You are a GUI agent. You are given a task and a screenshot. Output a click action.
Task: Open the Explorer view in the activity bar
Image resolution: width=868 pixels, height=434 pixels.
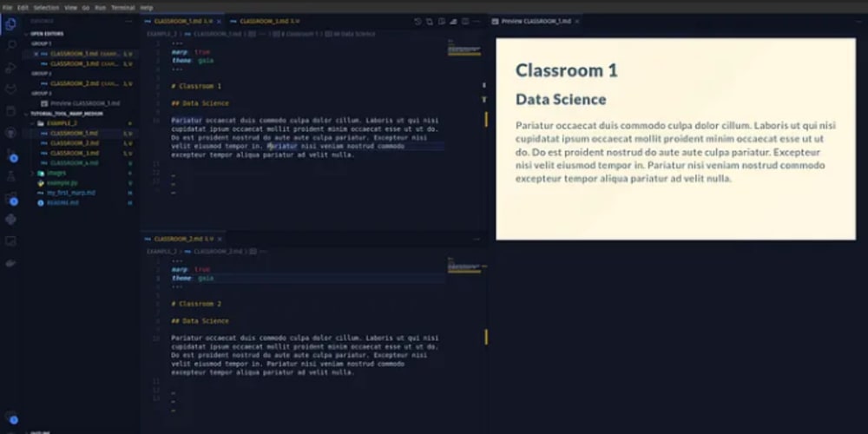[10, 24]
